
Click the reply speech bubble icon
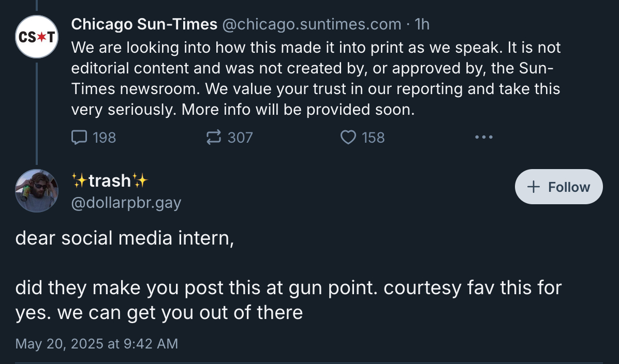coord(79,137)
